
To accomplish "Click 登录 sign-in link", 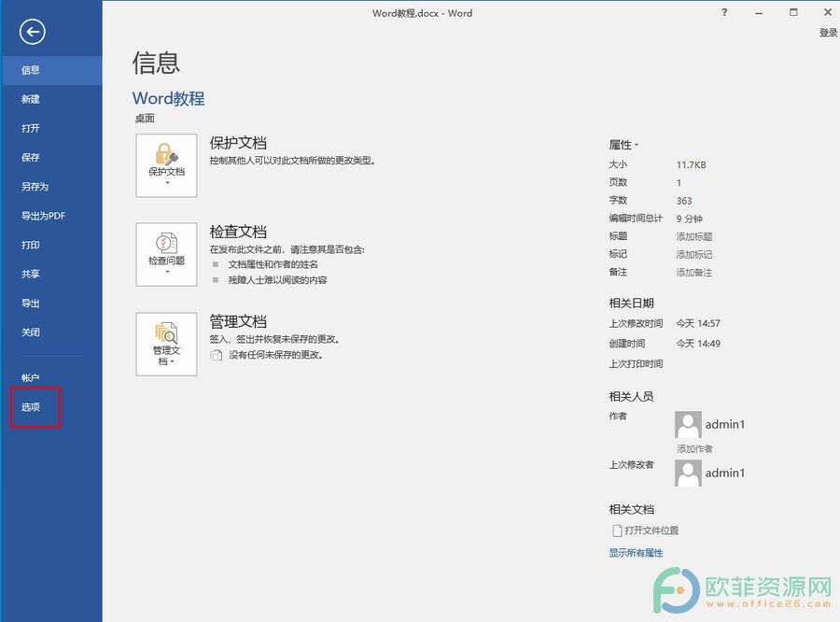I will [x=828, y=33].
